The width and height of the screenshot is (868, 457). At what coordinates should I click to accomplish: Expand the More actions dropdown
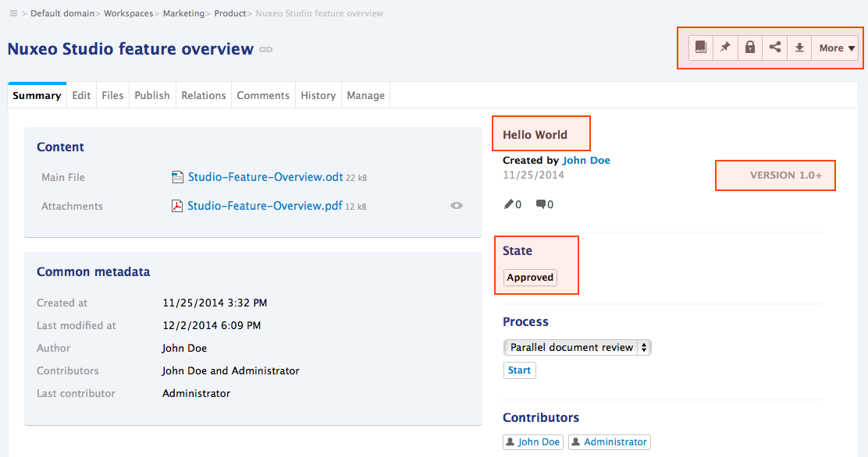coord(835,48)
